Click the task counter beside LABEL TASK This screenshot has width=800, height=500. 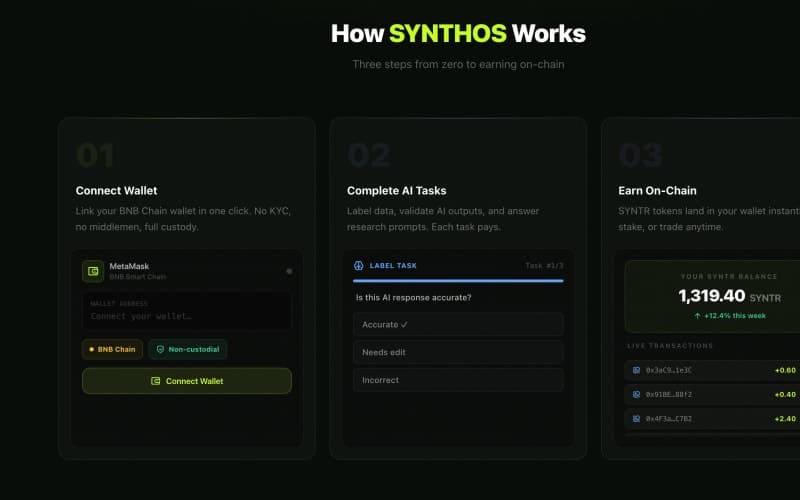tap(544, 265)
